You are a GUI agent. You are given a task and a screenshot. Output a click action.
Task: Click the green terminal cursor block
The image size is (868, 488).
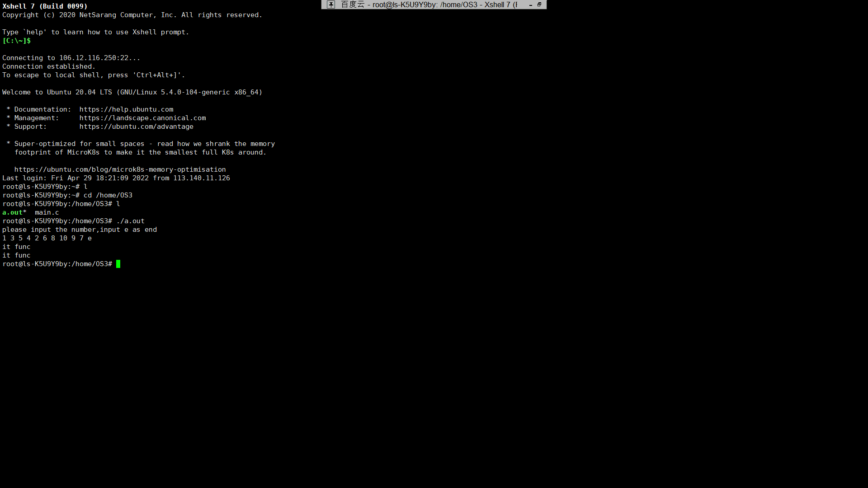118,264
